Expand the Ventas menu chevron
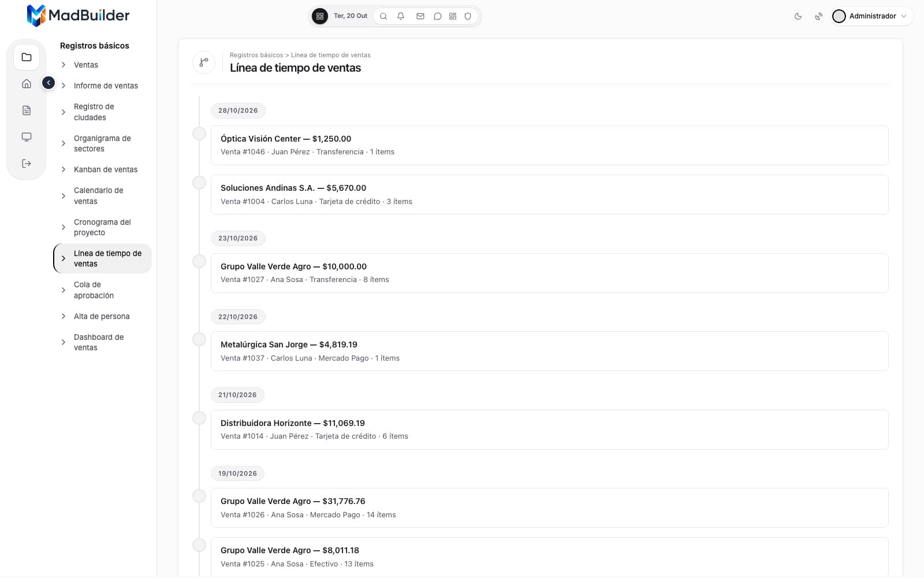Viewport: 924px width, 578px height. (x=64, y=65)
